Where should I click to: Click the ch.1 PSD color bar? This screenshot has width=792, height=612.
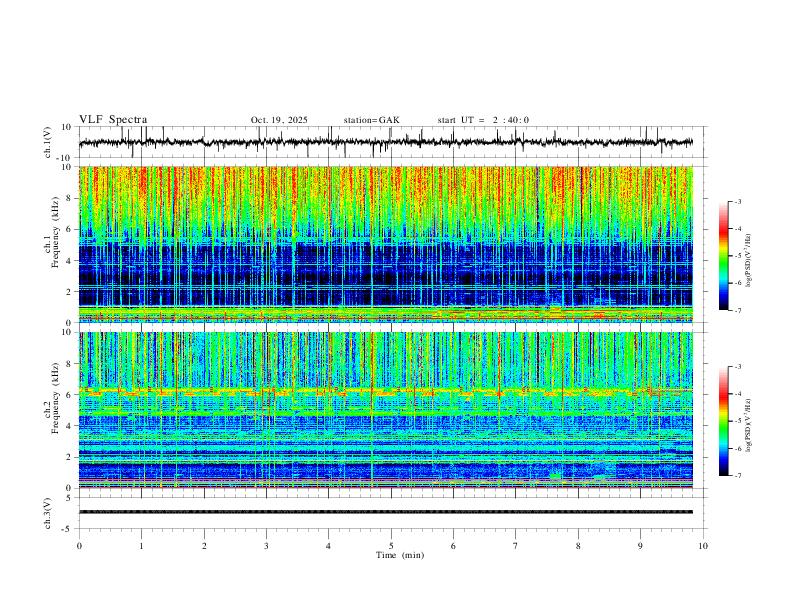724,256
